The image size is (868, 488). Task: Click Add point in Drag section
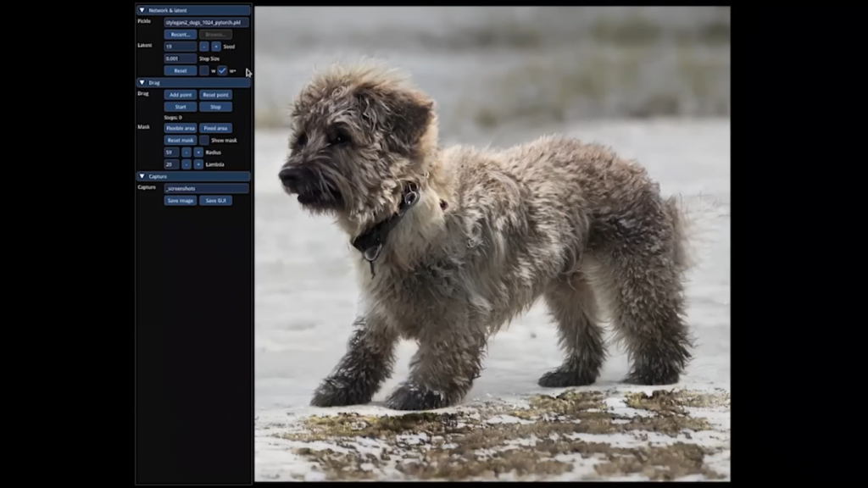tap(181, 95)
